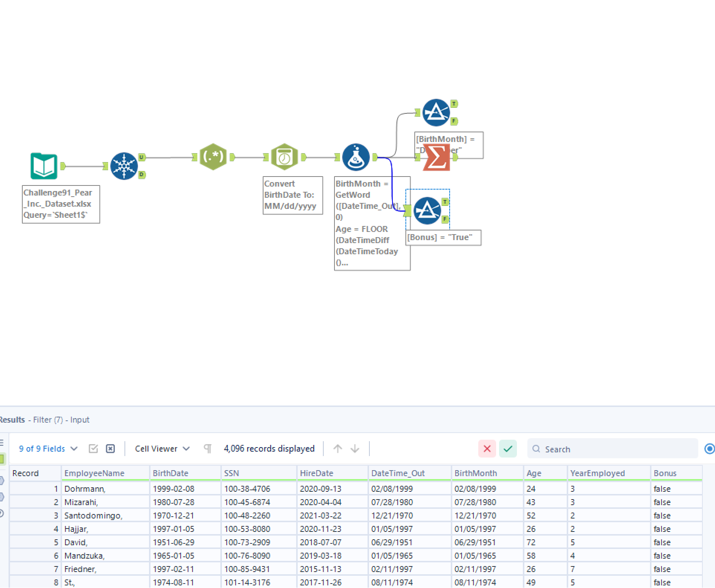Toggle the whitespace pilcrow display
Screen dimensions: 715x588
tap(208, 449)
